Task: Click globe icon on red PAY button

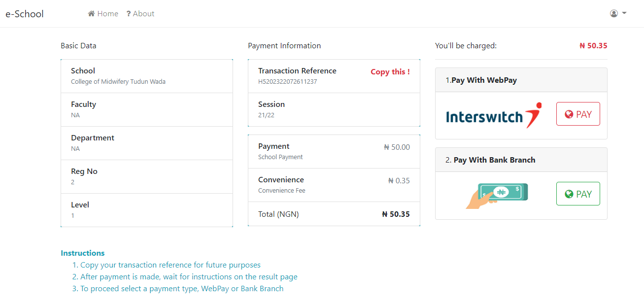Action: 569,114
